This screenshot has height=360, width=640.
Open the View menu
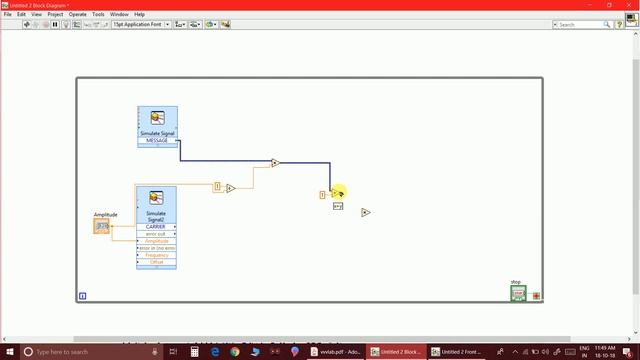tap(36, 14)
